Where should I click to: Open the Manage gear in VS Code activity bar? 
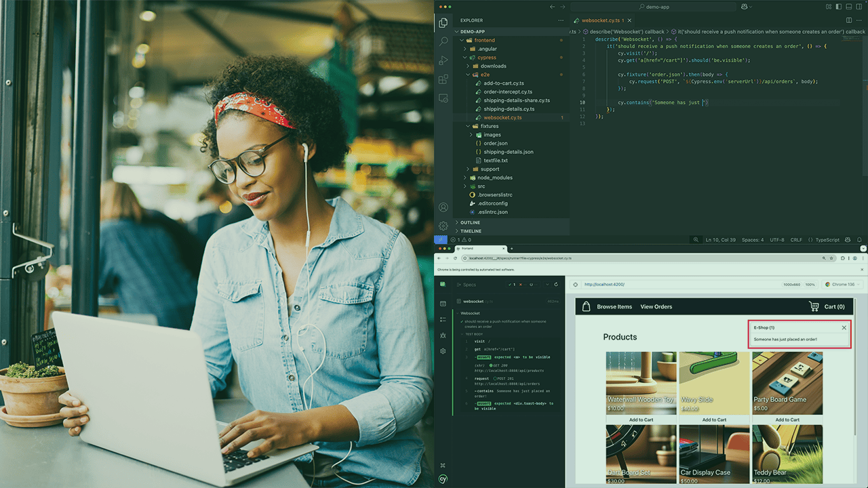coord(443,226)
